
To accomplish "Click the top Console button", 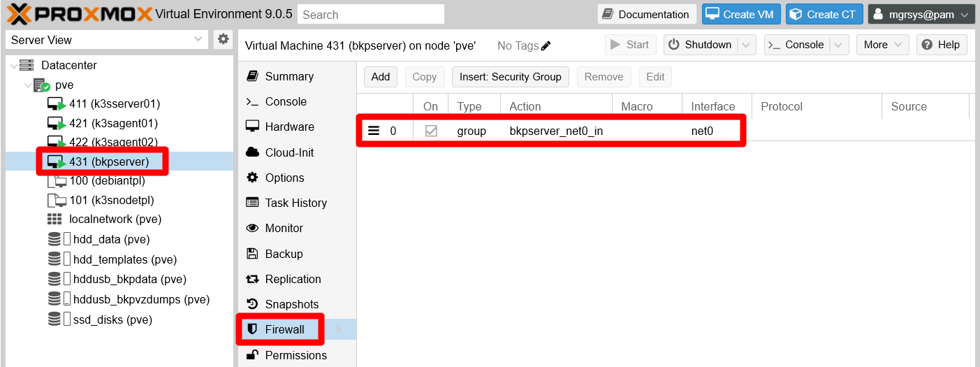I will pos(798,45).
